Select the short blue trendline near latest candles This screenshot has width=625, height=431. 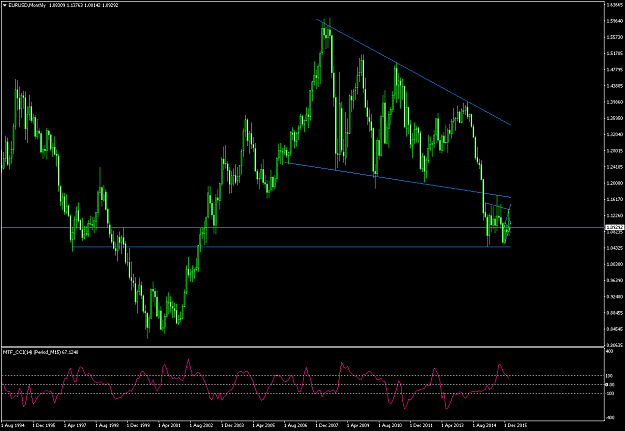pos(497,206)
